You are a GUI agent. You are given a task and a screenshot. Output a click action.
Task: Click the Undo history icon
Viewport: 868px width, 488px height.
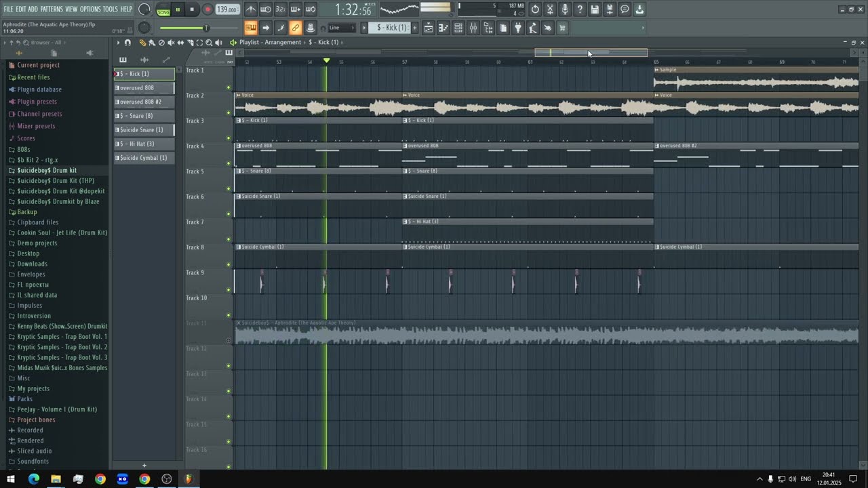tap(535, 9)
